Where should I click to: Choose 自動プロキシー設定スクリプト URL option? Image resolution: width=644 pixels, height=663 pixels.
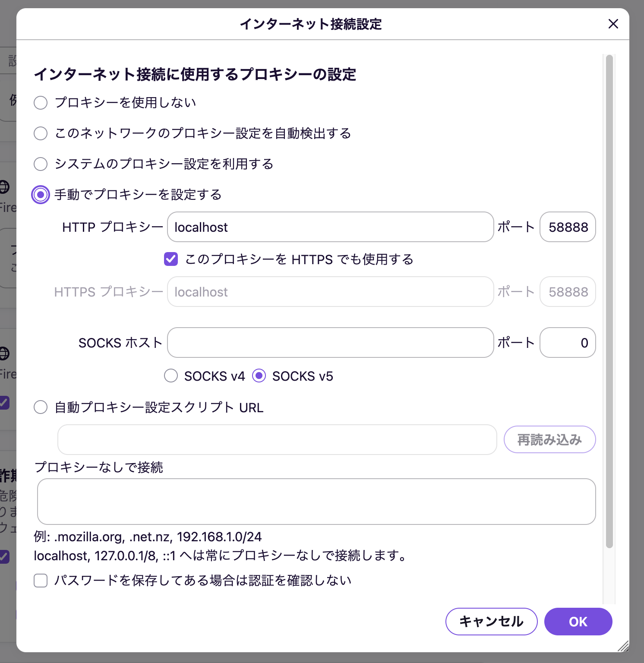(41, 407)
